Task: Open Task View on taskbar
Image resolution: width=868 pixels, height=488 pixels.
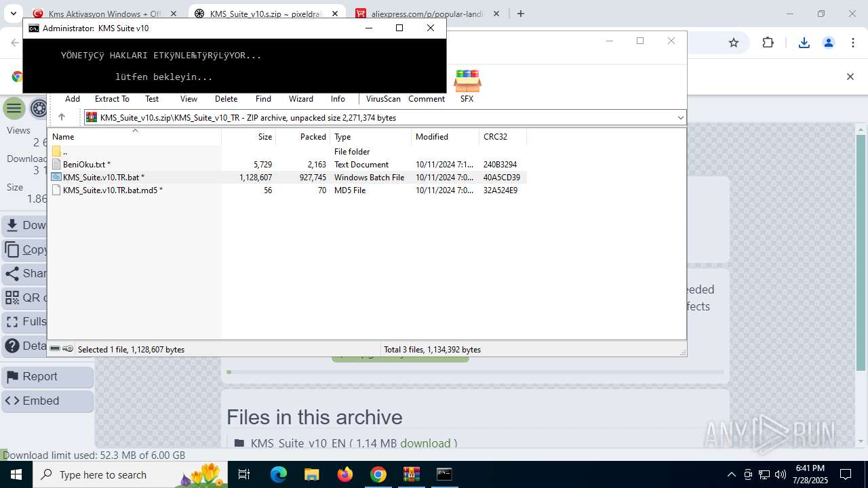Action: coord(245,474)
